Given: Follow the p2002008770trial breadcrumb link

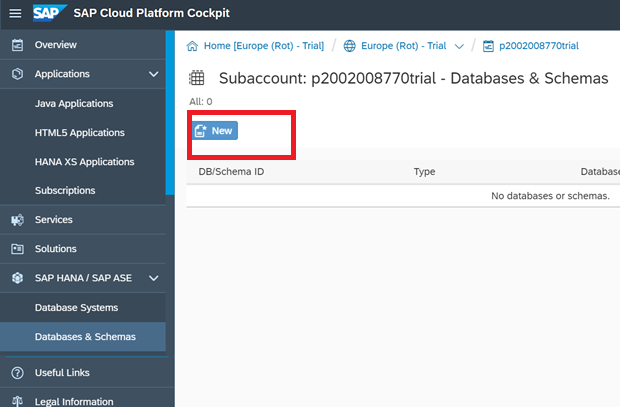Looking at the screenshot, I should point(539,46).
